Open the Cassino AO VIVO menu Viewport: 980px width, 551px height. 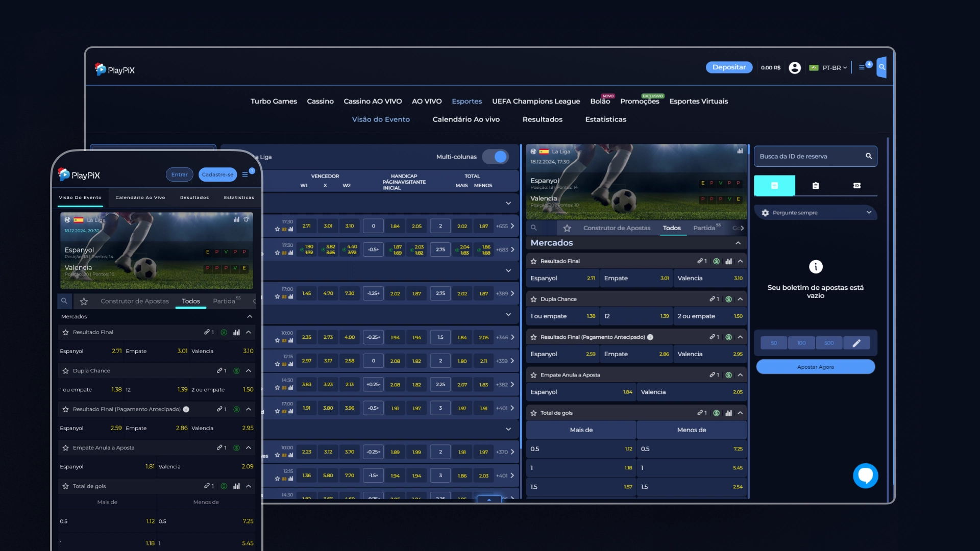(x=373, y=101)
